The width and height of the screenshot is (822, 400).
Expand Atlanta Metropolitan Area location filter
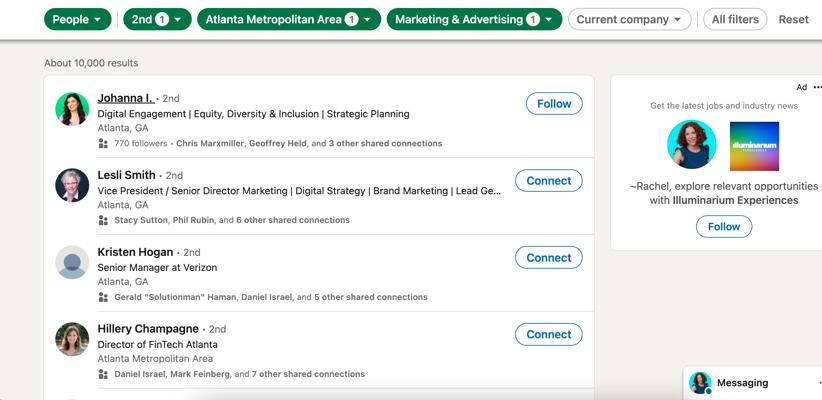[288, 19]
